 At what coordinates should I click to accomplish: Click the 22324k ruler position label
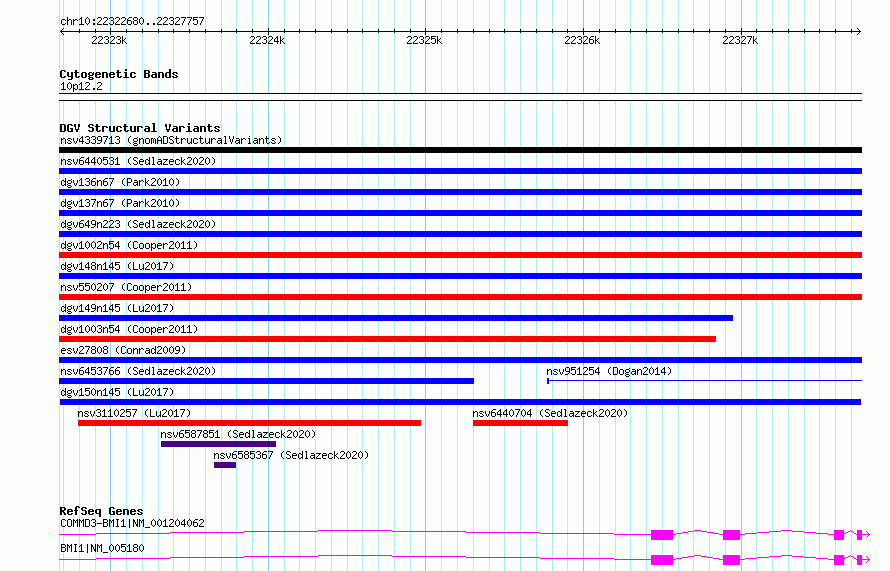[x=267, y=40]
